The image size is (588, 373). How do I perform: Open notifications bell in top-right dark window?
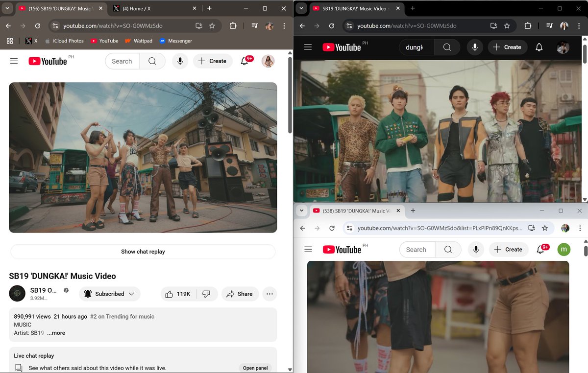tap(539, 47)
